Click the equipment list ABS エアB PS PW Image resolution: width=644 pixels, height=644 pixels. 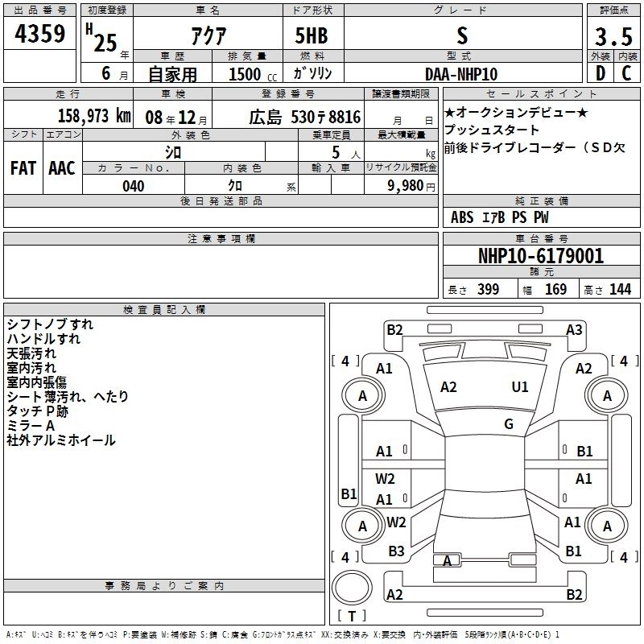coord(499,217)
